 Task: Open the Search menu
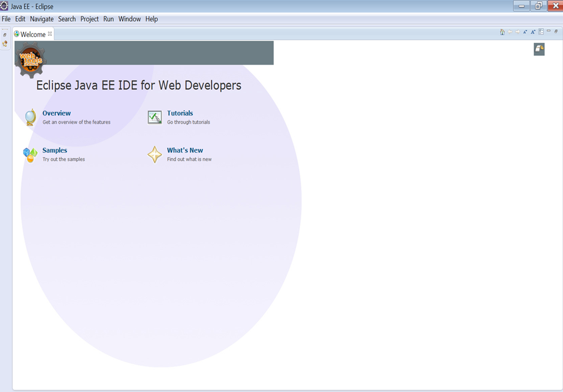click(x=67, y=19)
